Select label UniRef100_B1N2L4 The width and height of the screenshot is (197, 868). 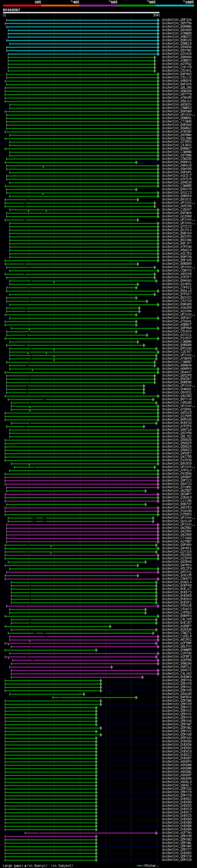tap(177, 582)
